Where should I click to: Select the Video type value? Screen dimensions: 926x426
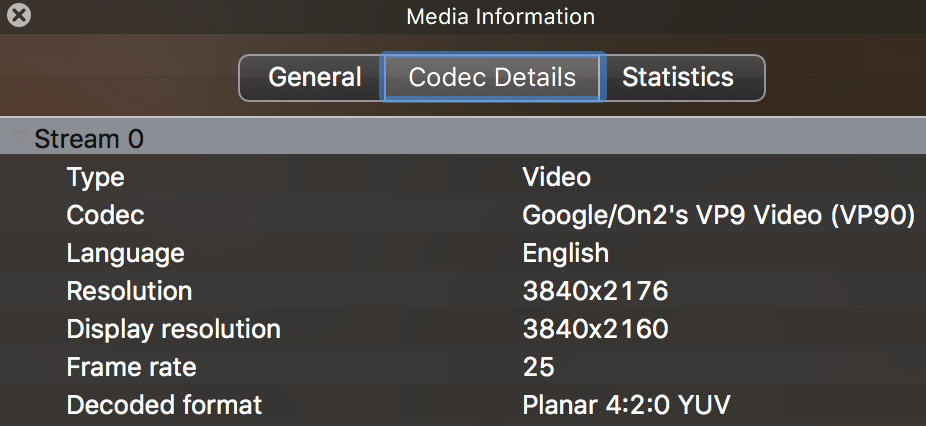[556, 177]
